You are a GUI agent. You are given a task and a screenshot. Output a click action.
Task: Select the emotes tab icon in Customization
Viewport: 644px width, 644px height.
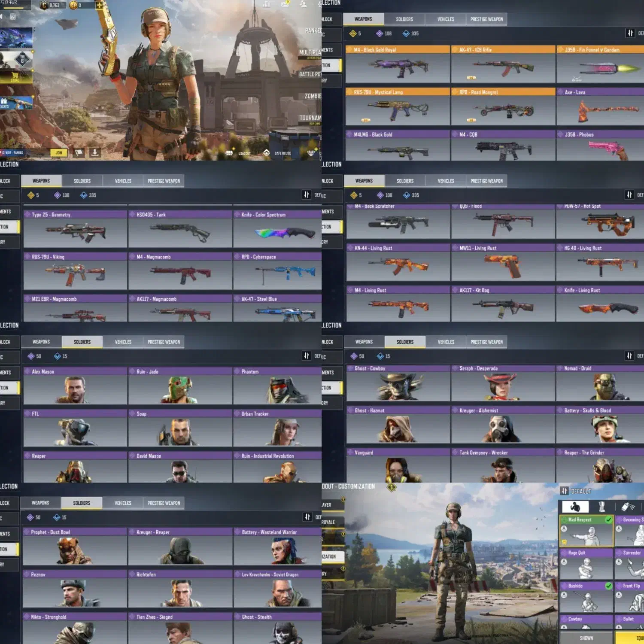point(575,507)
